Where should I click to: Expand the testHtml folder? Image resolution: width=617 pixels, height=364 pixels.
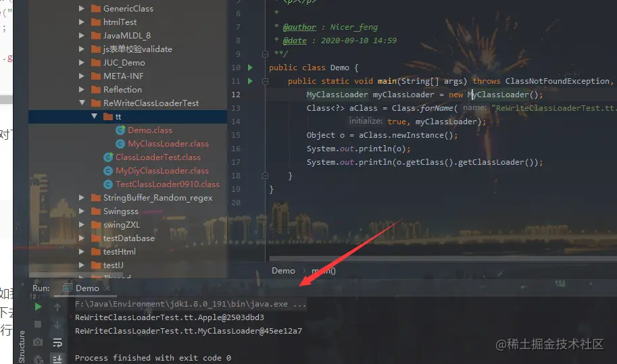pos(82,252)
